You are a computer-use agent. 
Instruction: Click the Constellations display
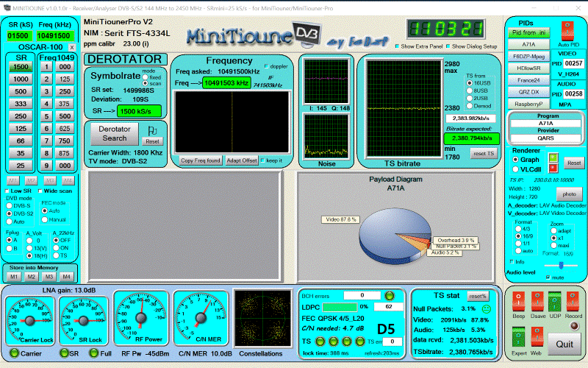point(262,318)
